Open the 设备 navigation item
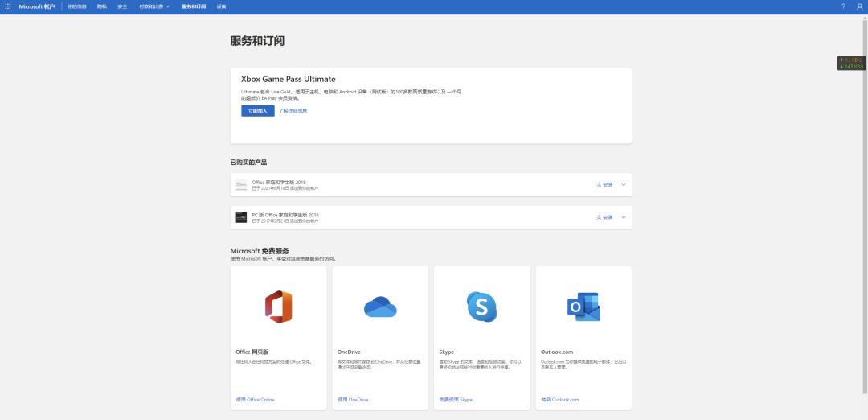 pos(222,6)
